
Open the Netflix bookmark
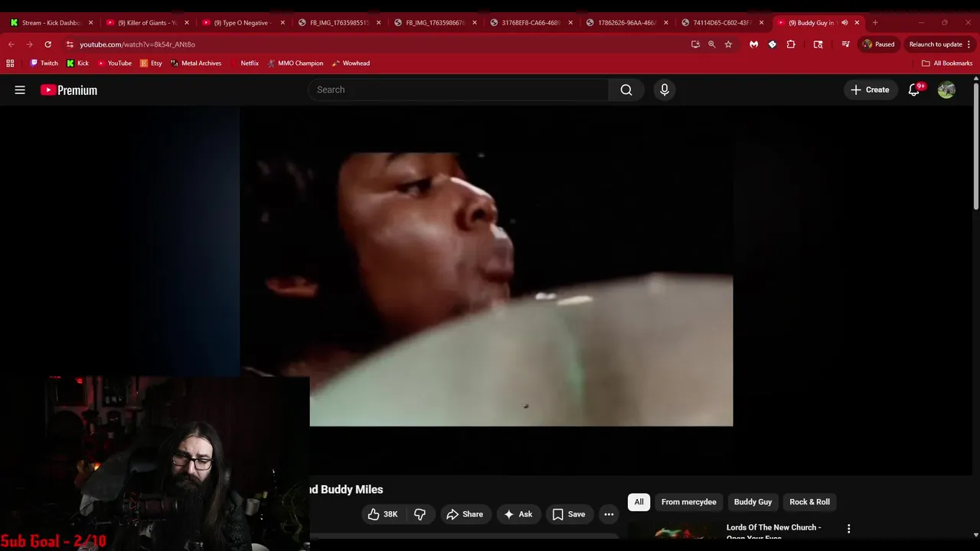[x=245, y=64]
